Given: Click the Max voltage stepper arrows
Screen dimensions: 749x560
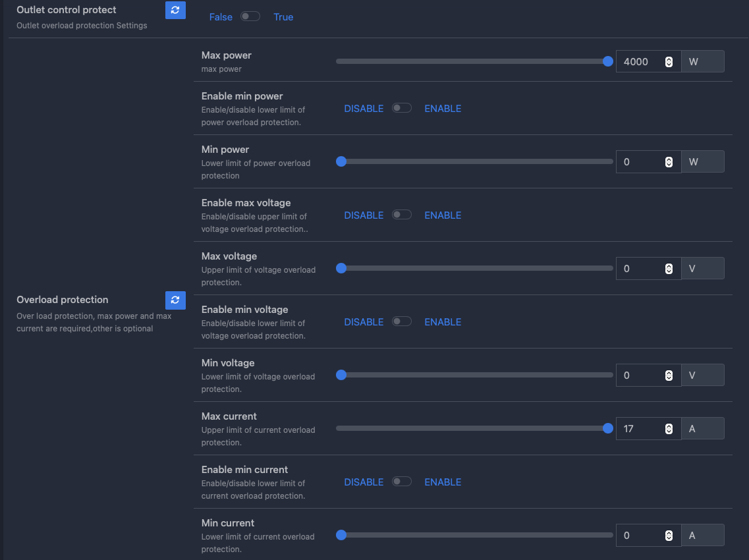Looking at the screenshot, I should (x=669, y=269).
